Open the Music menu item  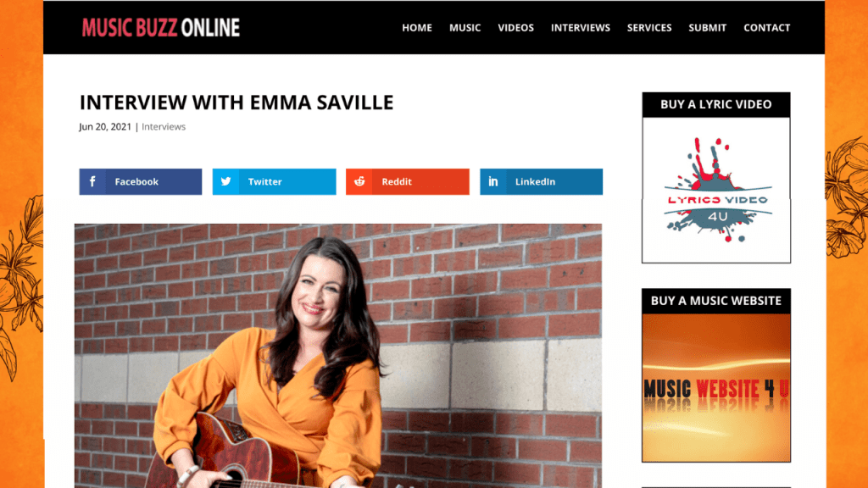click(x=465, y=28)
